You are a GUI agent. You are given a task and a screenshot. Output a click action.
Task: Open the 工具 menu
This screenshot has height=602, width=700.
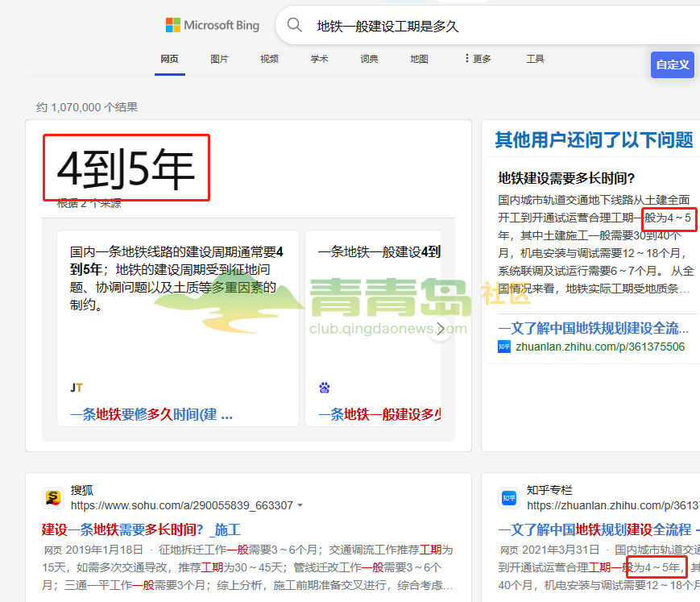[x=535, y=59]
